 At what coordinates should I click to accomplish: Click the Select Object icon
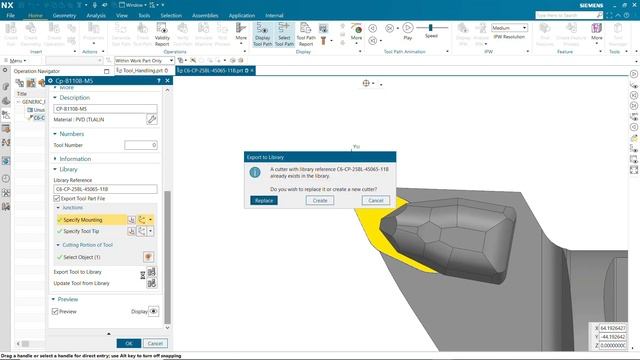tap(148, 257)
